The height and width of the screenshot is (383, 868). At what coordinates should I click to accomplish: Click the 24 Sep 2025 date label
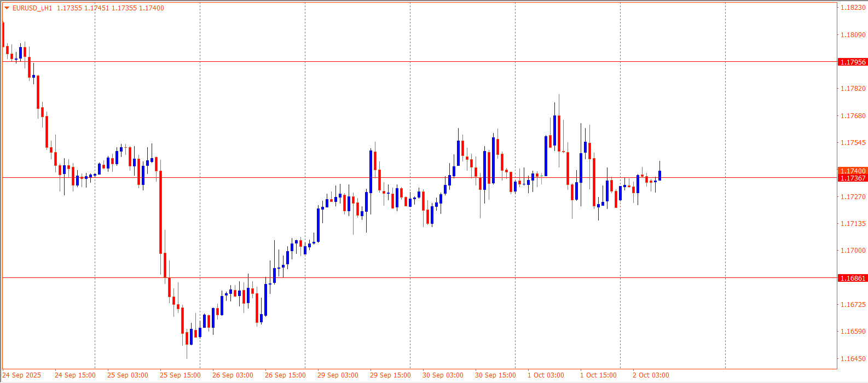[22, 375]
